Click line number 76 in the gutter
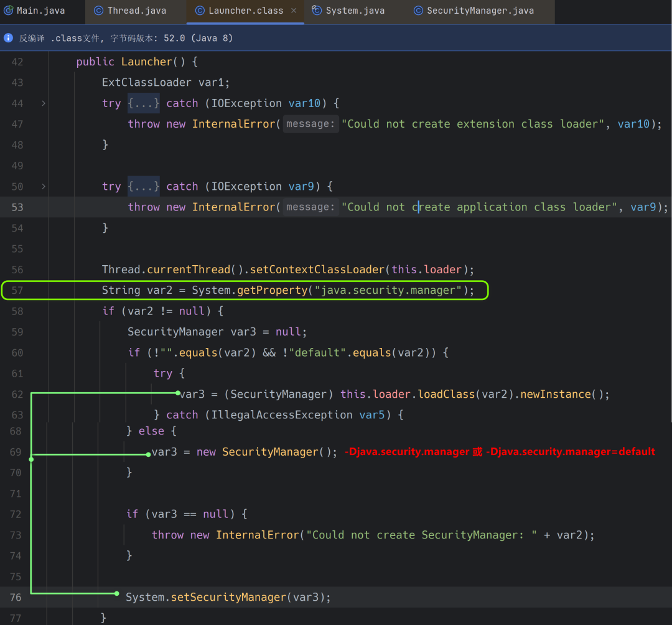 point(16,598)
